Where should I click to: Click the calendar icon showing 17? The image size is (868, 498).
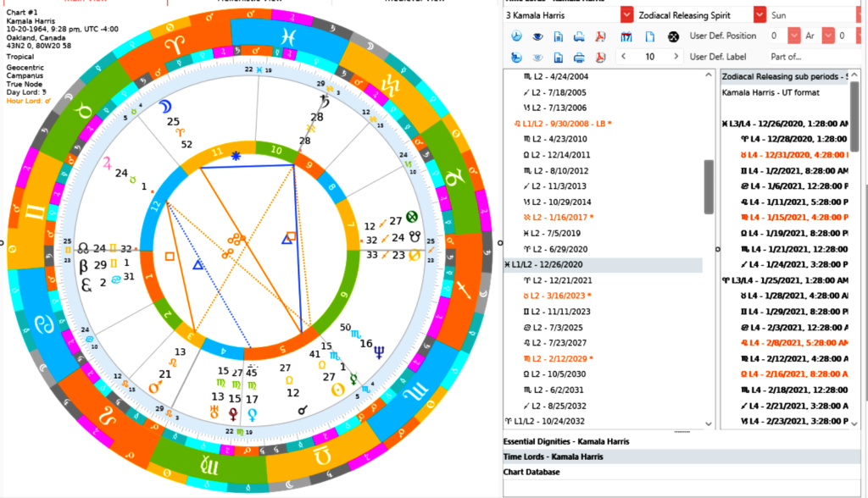click(626, 36)
